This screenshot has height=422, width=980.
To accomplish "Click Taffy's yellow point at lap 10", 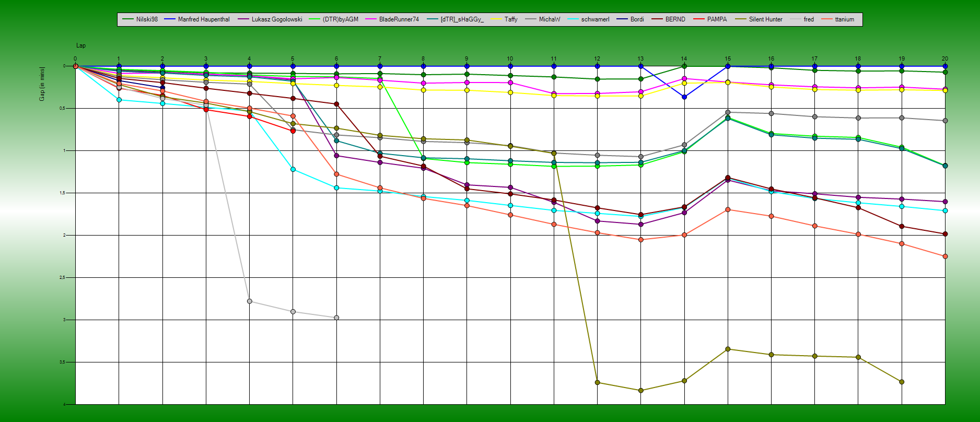I will (510, 92).
